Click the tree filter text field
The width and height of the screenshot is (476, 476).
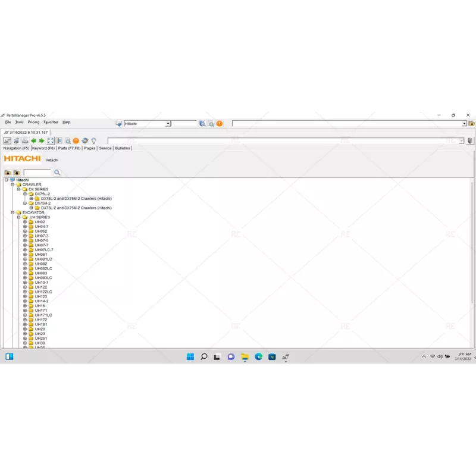37,173
